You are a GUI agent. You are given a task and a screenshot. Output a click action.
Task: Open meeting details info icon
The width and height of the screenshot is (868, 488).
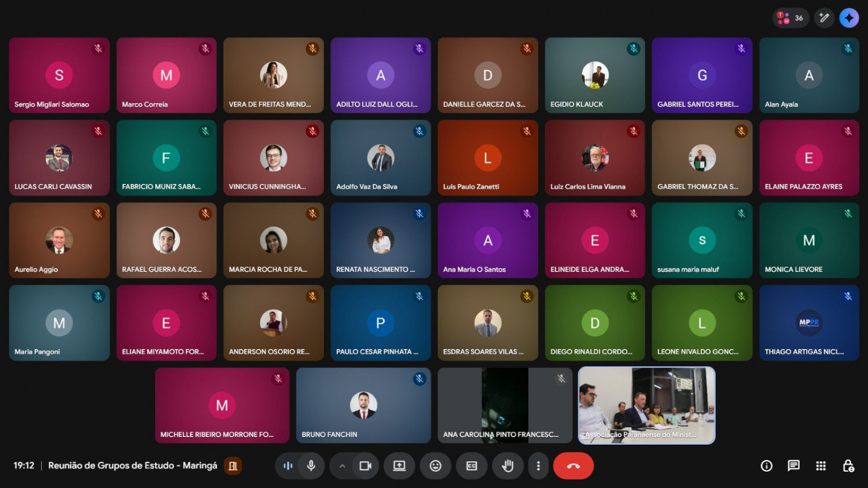point(766,466)
